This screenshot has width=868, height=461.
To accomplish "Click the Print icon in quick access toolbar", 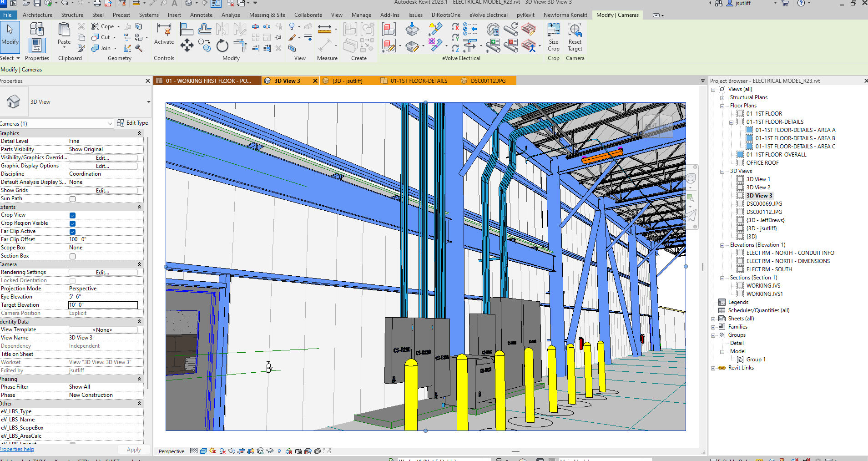I will 97,3.
